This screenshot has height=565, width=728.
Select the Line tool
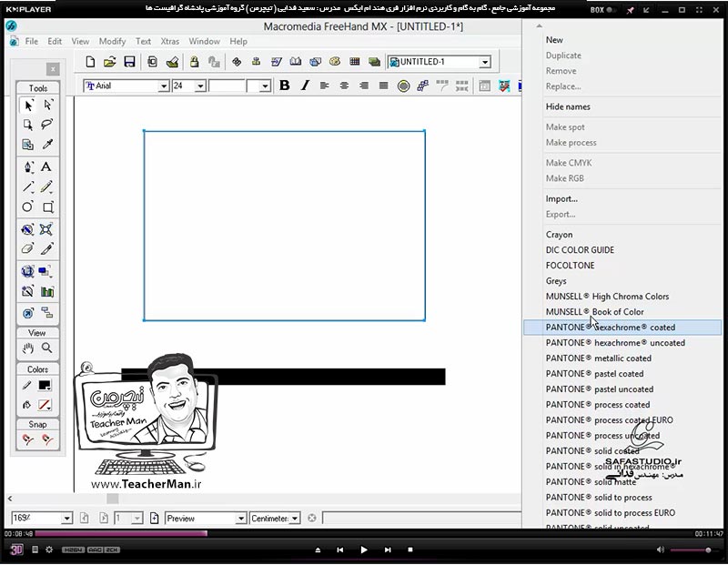[x=28, y=187]
